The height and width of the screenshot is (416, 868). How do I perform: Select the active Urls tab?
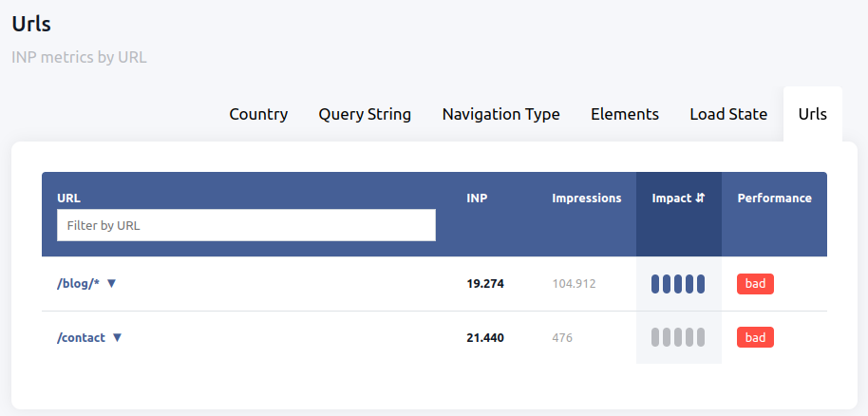[812, 114]
